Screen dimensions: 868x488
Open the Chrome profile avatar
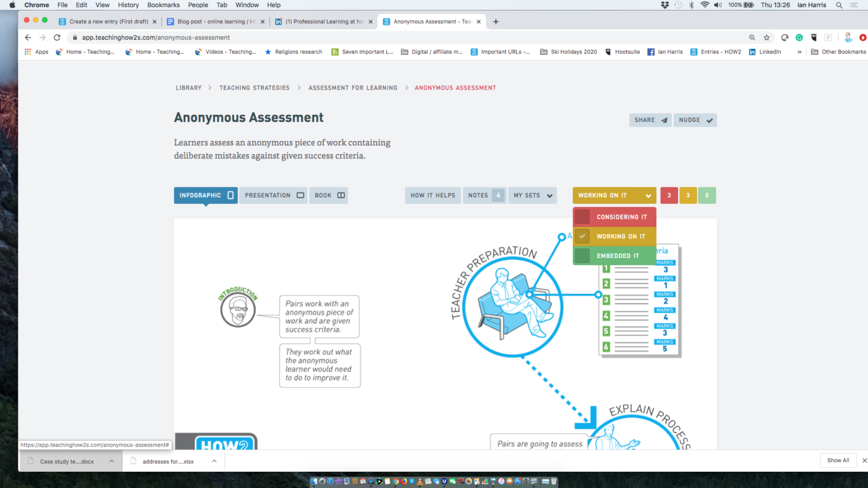848,37
